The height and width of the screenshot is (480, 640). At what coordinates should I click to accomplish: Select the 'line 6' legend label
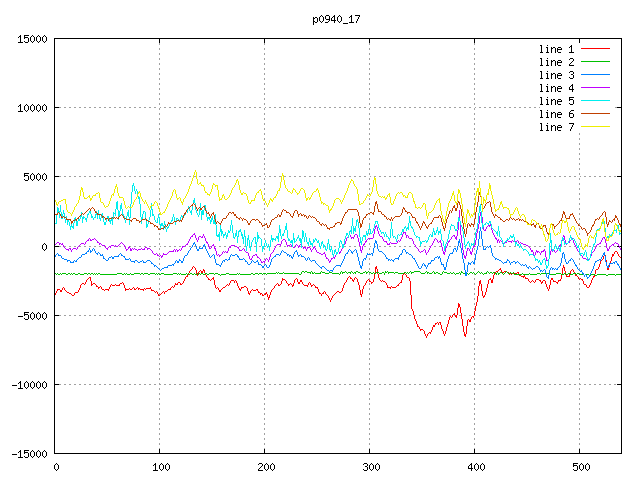point(556,114)
